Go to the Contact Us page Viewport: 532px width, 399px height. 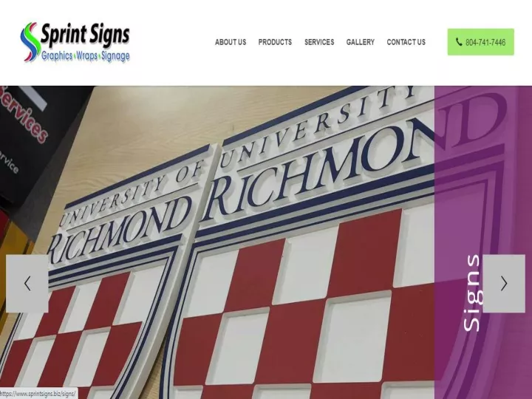point(406,42)
